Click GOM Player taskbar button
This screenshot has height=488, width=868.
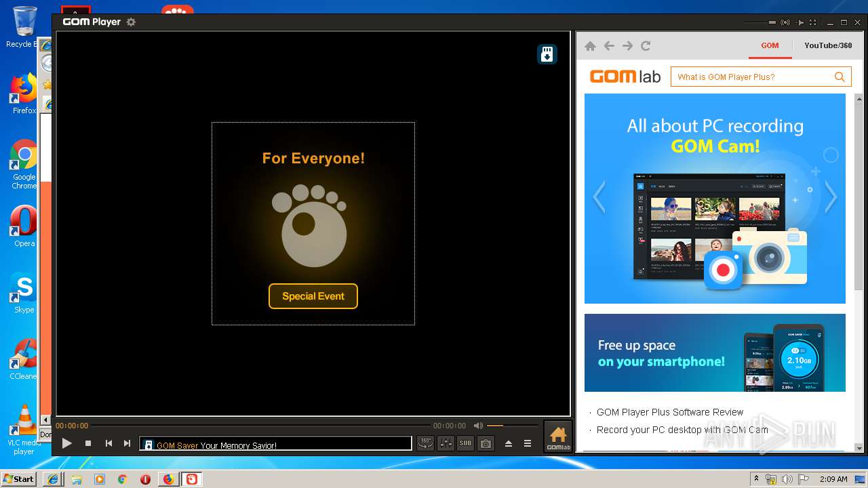[192, 479]
